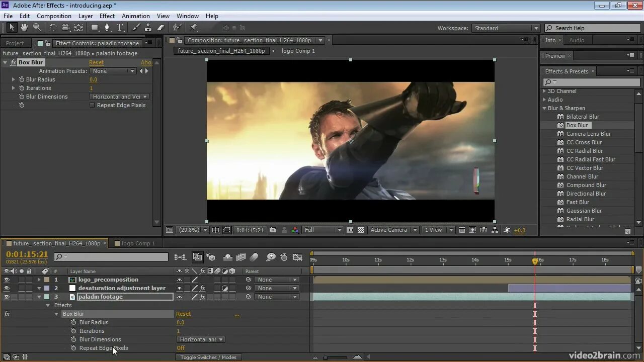Open Blur Dimensions dropdown in Effect Controls
Viewport: 644px width, 362px height.
[x=120, y=97]
